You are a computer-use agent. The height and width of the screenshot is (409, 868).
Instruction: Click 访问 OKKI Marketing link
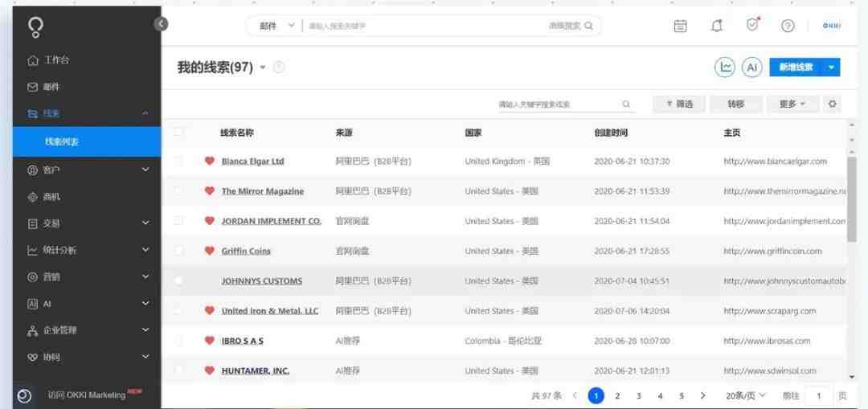[86, 395]
